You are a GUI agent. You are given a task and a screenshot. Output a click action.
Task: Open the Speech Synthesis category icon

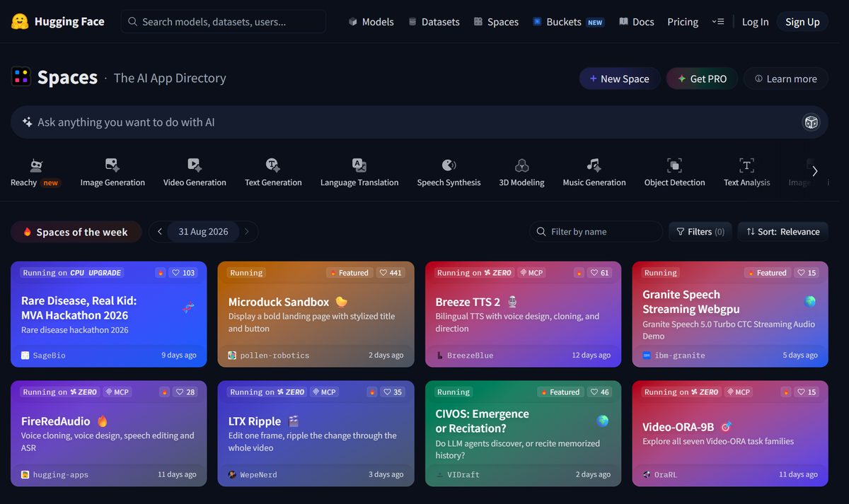pos(449,165)
